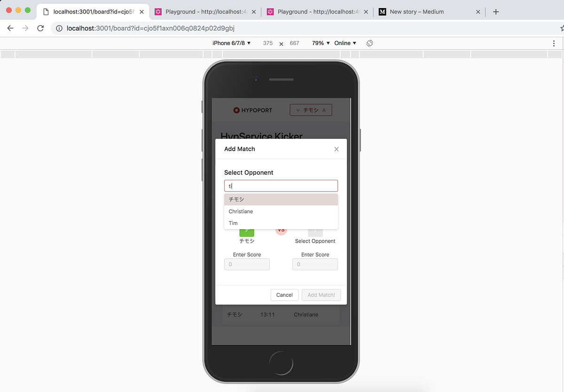Click the rotate device orientation icon

click(369, 43)
